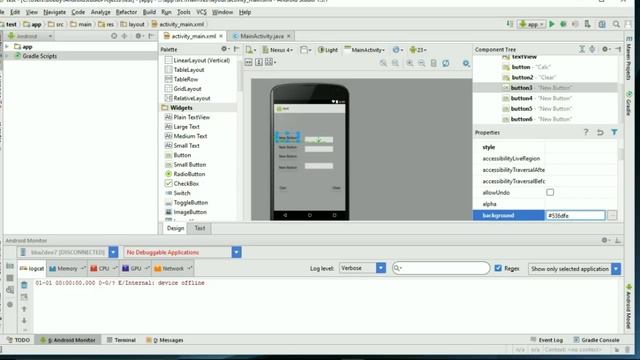Click the AVD/SDK device manager icon
The height and width of the screenshot is (360, 640).
(587, 24)
